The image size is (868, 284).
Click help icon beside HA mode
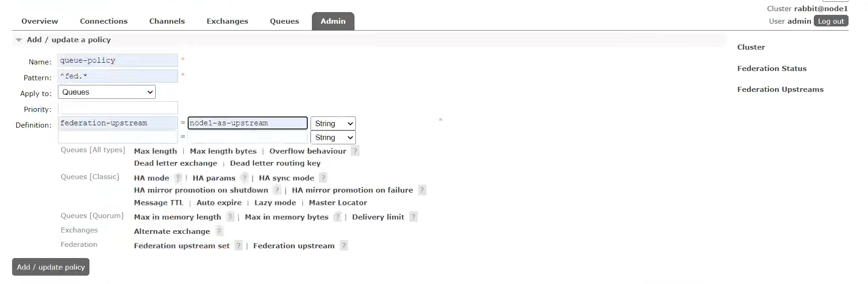pyautogui.click(x=178, y=178)
